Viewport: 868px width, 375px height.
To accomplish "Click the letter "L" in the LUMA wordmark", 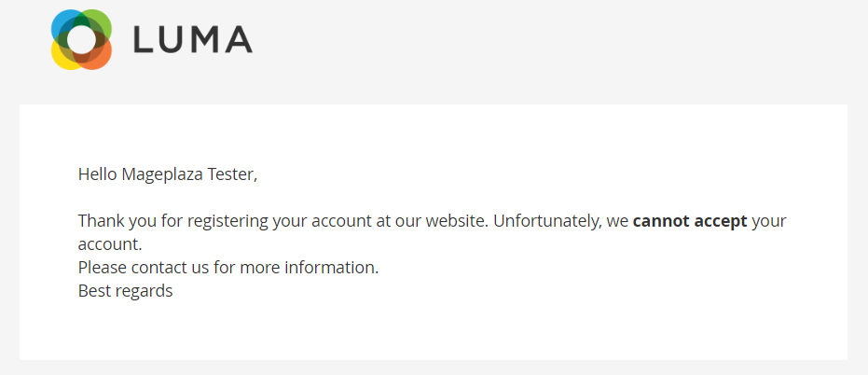I will (x=144, y=39).
